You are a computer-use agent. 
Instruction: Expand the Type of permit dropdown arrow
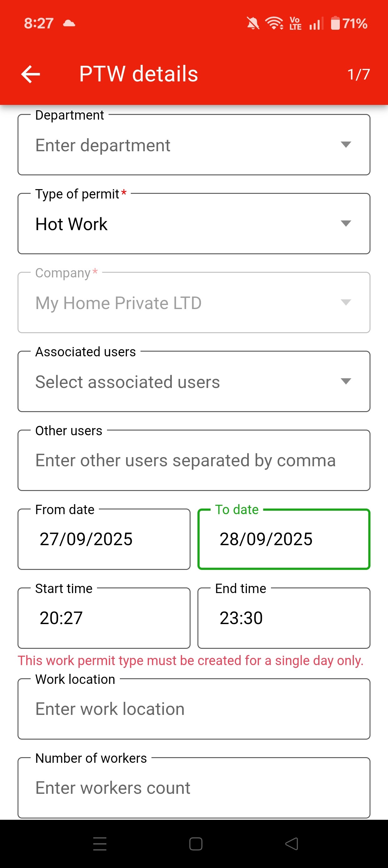pos(346,224)
